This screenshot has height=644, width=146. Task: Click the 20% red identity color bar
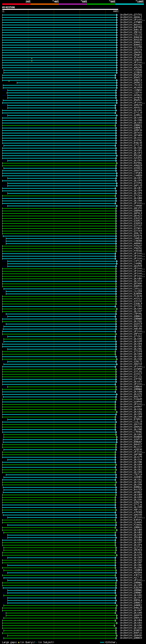(16, 4)
